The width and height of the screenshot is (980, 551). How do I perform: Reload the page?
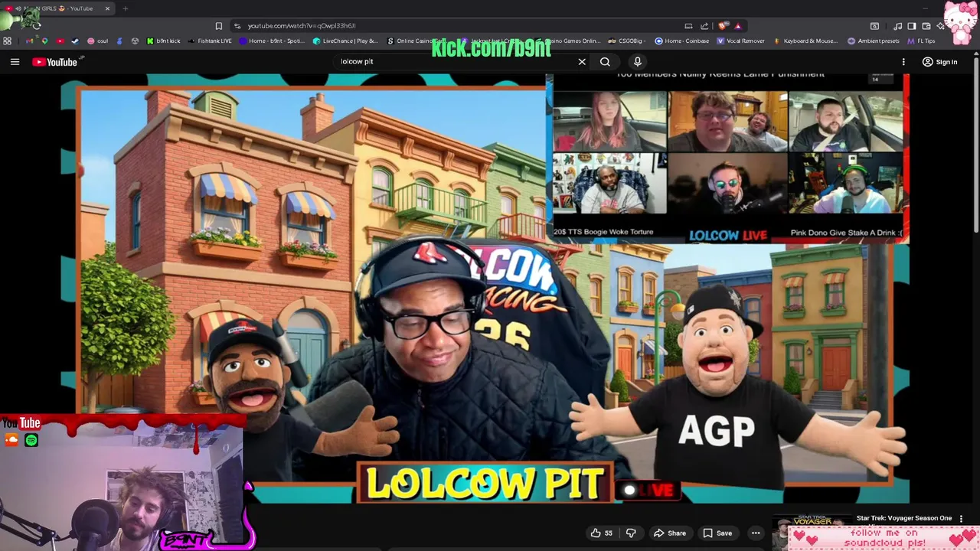click(36, 25)
